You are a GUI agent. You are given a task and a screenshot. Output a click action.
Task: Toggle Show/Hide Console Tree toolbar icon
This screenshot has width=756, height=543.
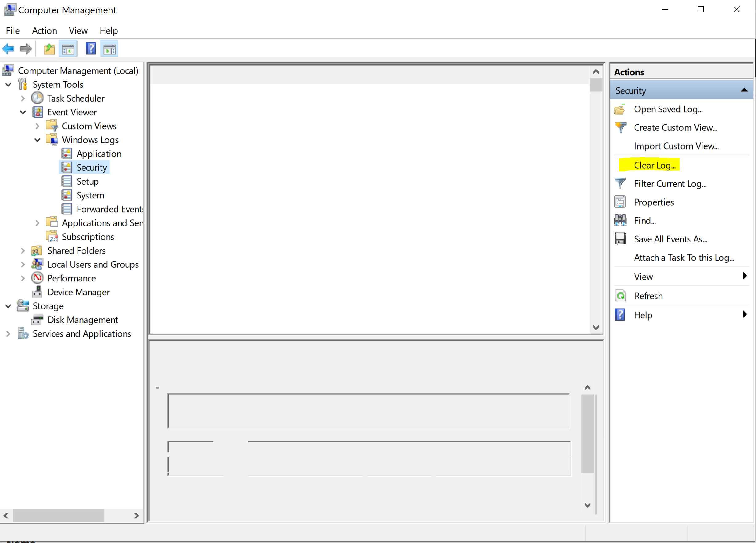pyautogui.click(x=68, y=49)
